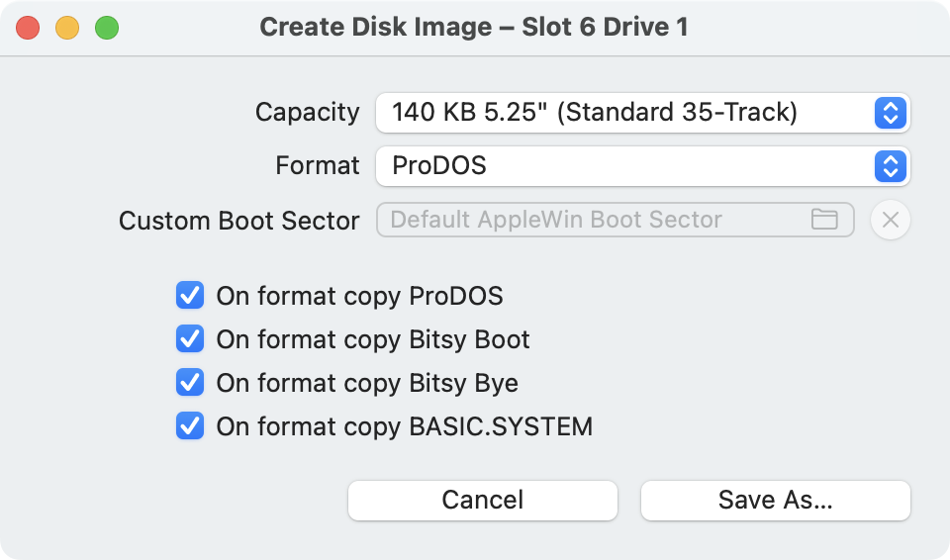Viewport: 950px width, 560px height.
Task: Zoom the window using the green button
Action: 107,28
